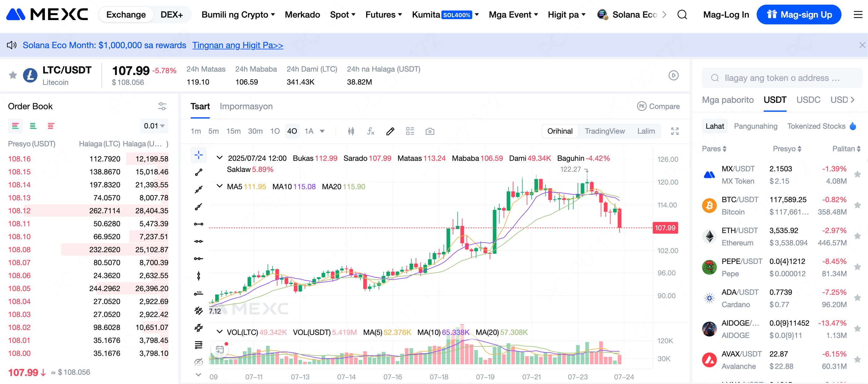Open the Tingnan ang Higit Pa link
The image size is (868, 384).
(x=238, y=45)
